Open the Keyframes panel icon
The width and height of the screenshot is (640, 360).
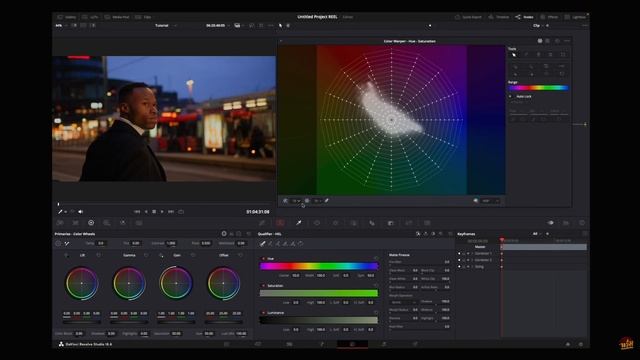point(551,223)
